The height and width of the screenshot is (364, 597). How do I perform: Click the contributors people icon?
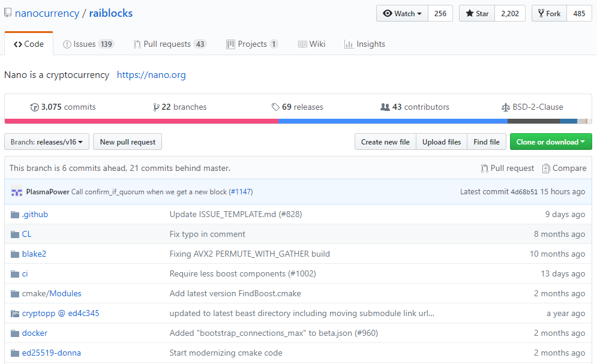385,107
